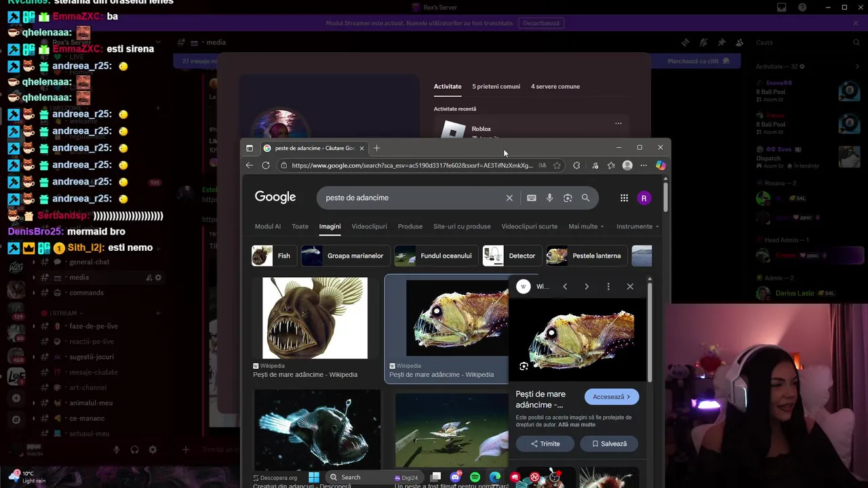Screen dimensions: 868x488
Task: View site information lock icon
Action: pos(283,165)
